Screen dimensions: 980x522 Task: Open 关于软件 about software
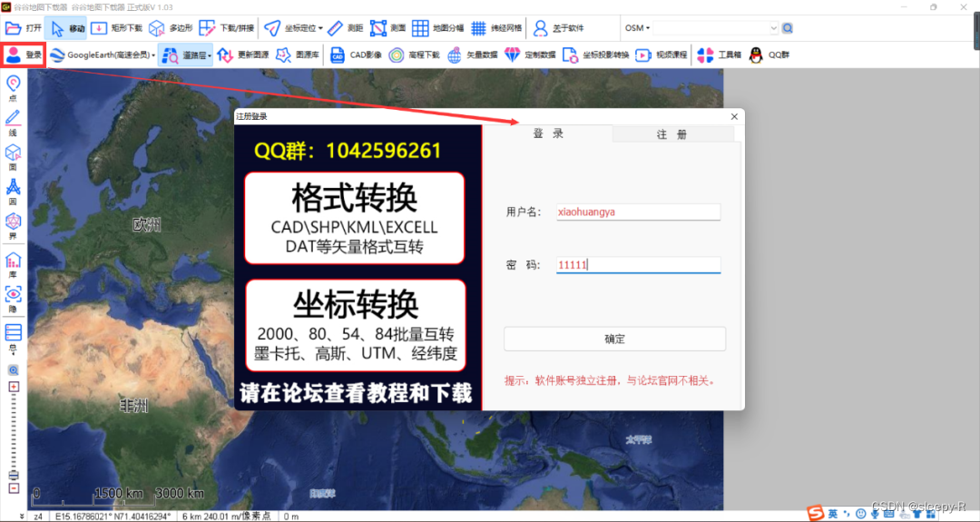(558, 28)
